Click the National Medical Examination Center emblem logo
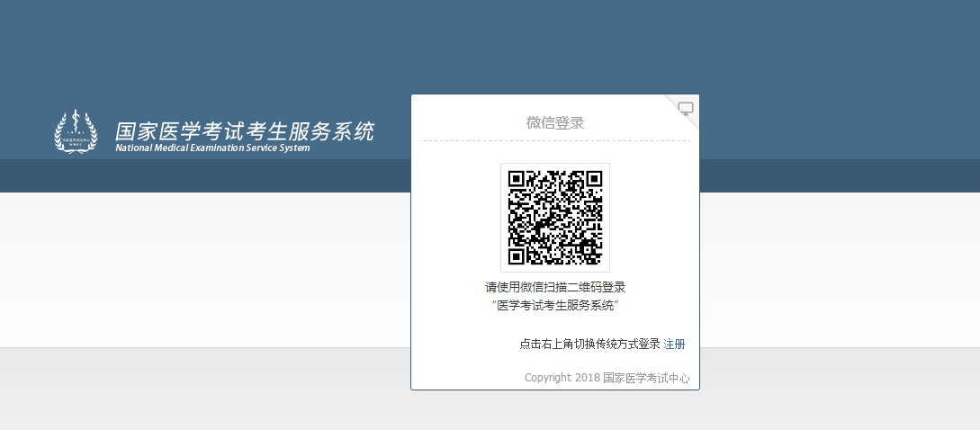The height and width of the screenshot is (430, 980). tap(76, 131)
